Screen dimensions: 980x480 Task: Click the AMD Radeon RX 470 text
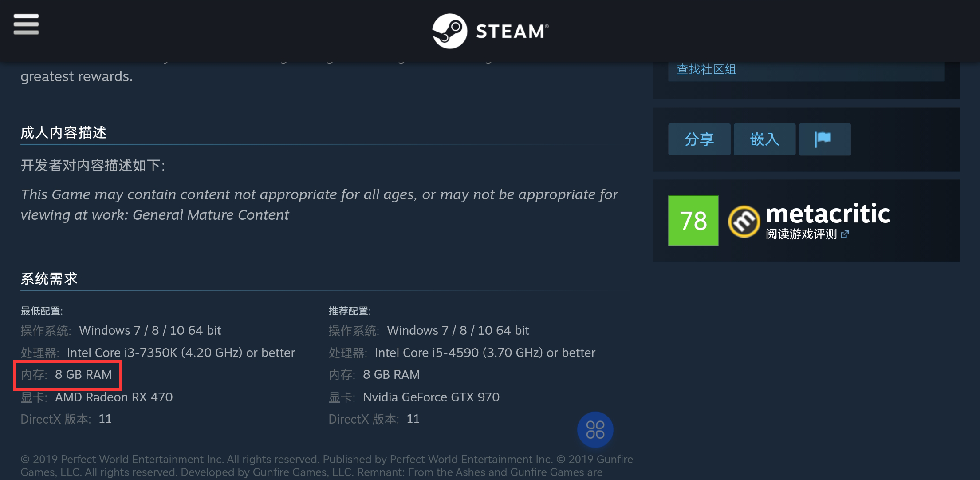(x=114, y=397)
